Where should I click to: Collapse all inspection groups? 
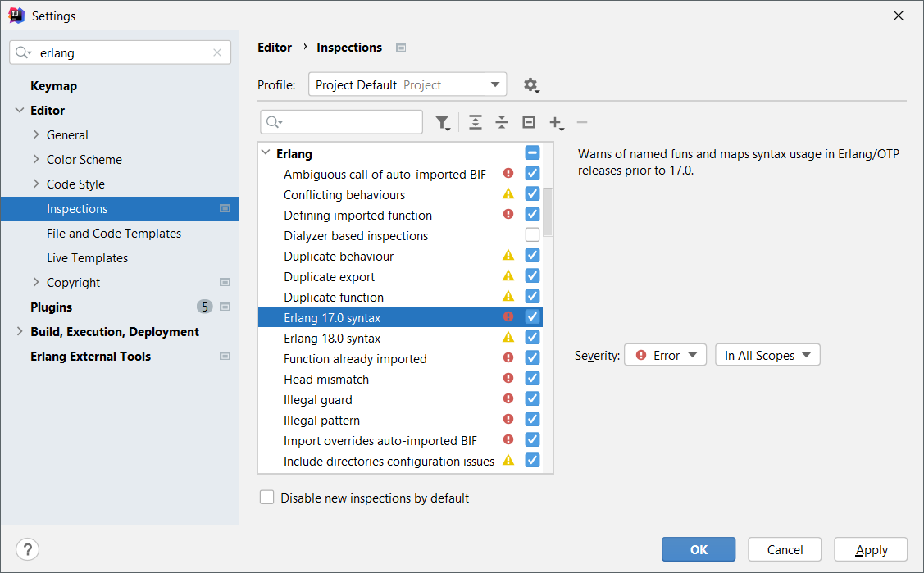click(x=502, y=122)
